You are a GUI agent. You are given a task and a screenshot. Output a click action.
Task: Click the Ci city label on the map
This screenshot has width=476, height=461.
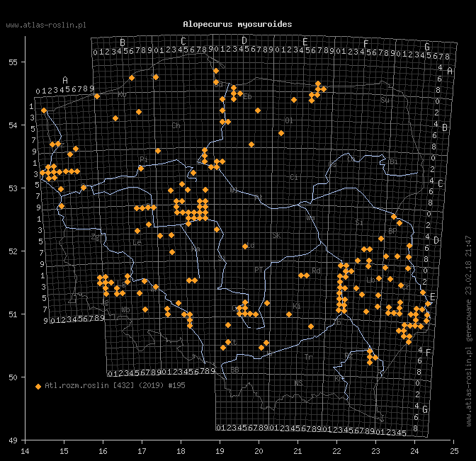294,177
